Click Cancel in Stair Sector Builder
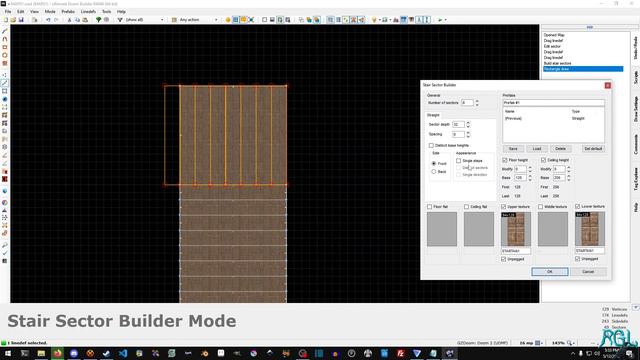The image size is (640, 360). (588, 272)
